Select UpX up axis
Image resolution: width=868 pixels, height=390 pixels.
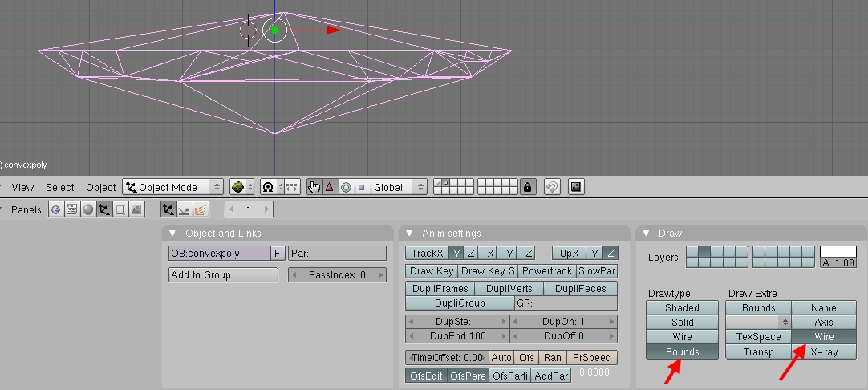pyautogui.click(x=569, y=253)
